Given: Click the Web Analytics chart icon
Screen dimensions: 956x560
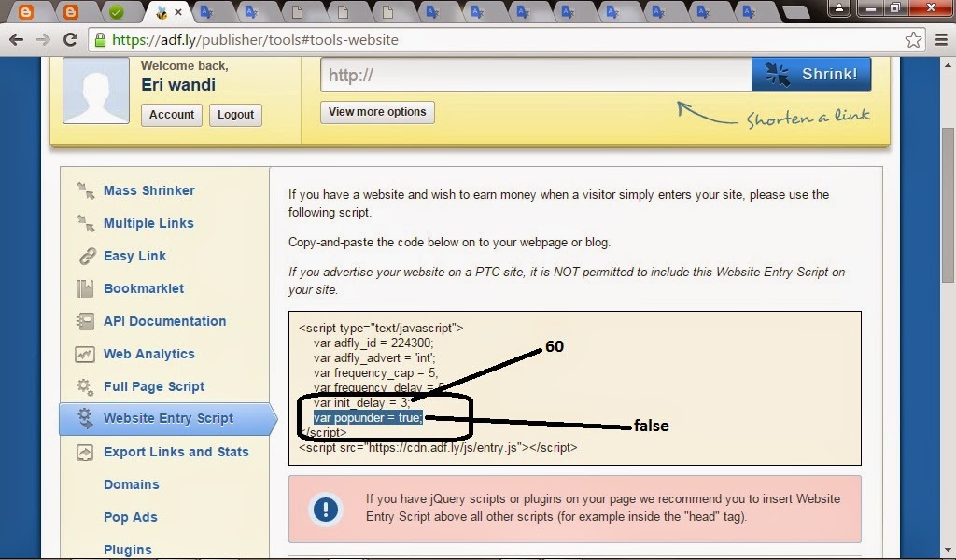Looking at the screenshot, I should pos(85,354).
